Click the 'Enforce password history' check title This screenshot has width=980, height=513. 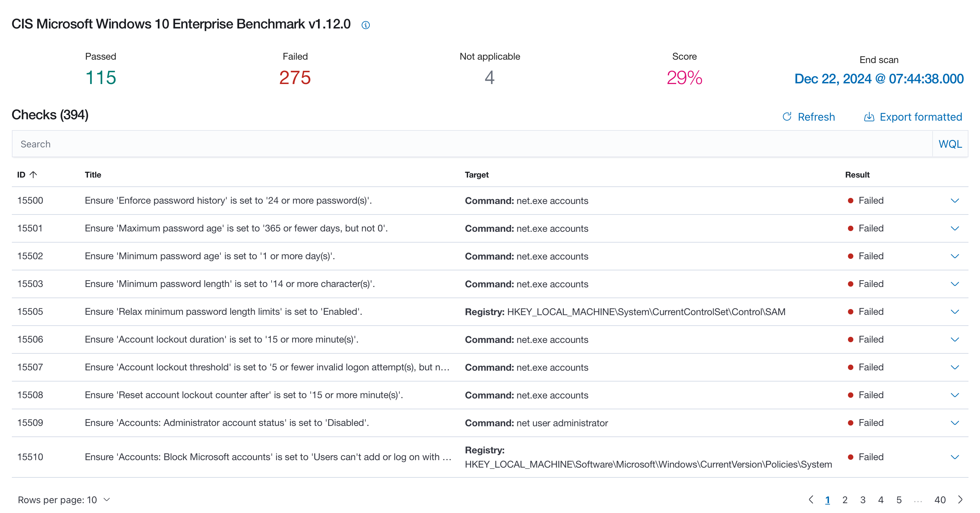[x=228, y=201]
